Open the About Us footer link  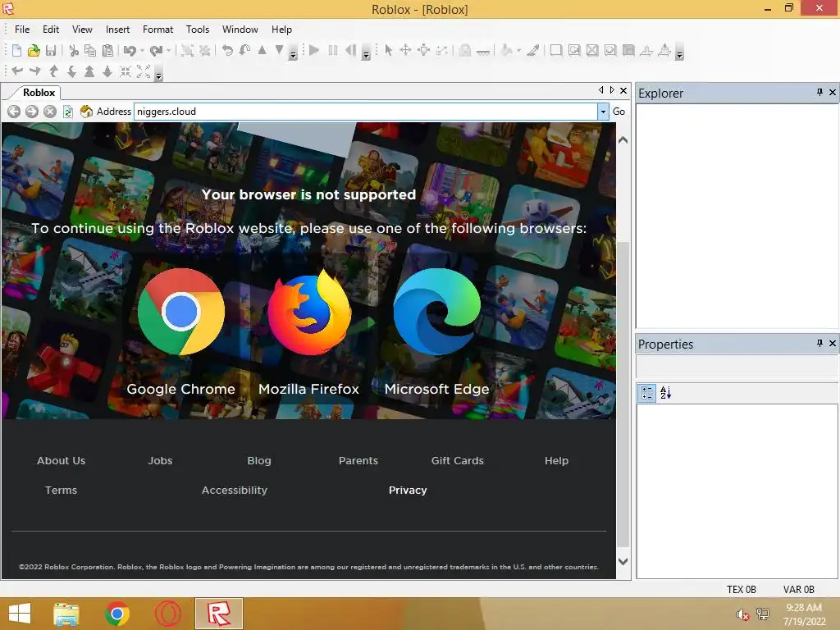pyautogui.click(x=61, y=461)
